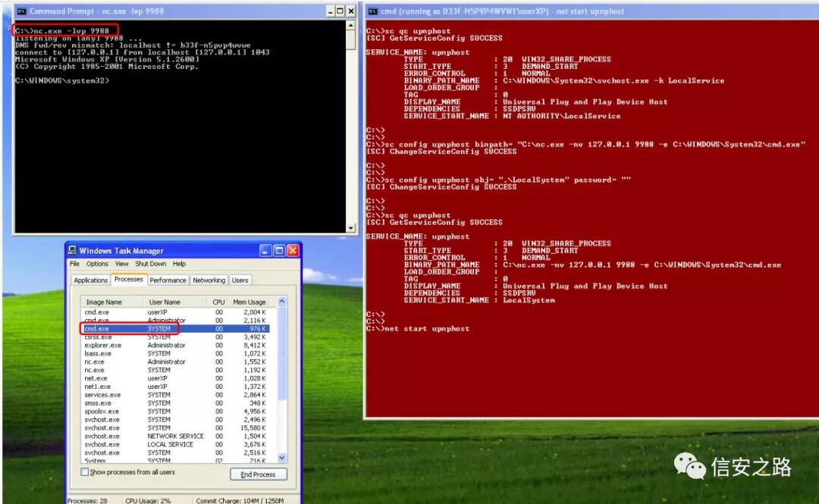The width and height of the screenshot is (819, 504).
Task: Click the sc config upnphost obj= command
Action: pos(498,180)
